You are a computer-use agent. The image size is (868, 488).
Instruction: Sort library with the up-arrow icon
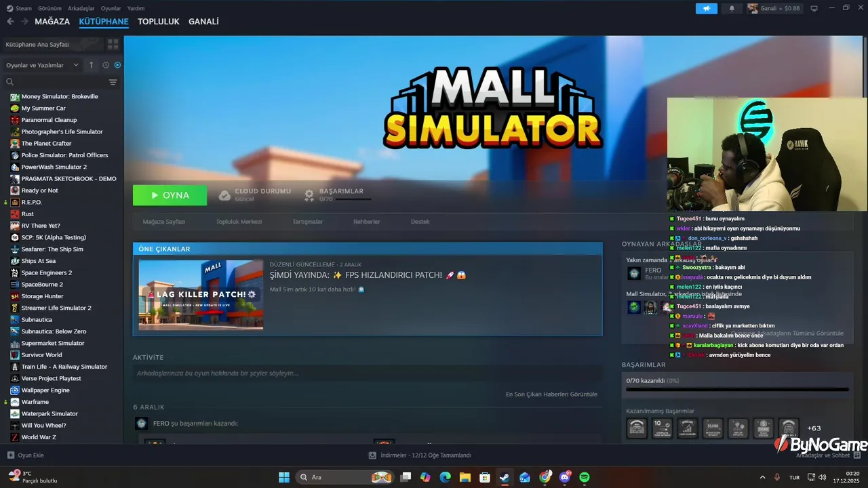(x=92, y=65)
